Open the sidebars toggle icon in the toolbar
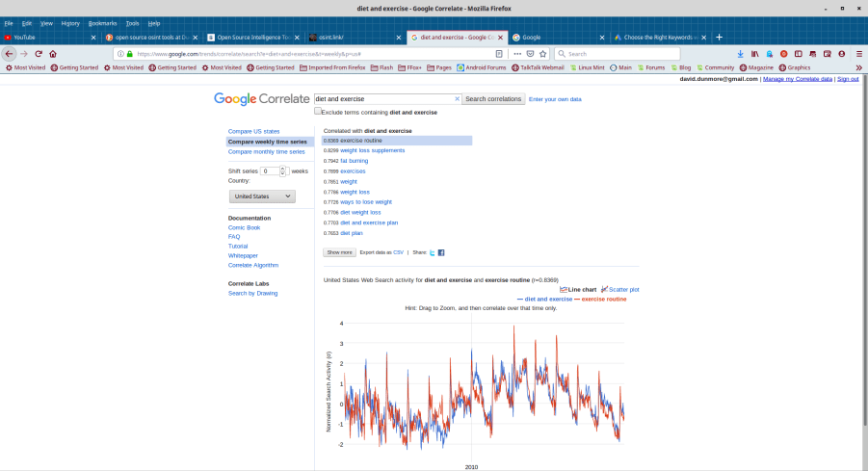 pyautogui.click(x=799, y=54)
